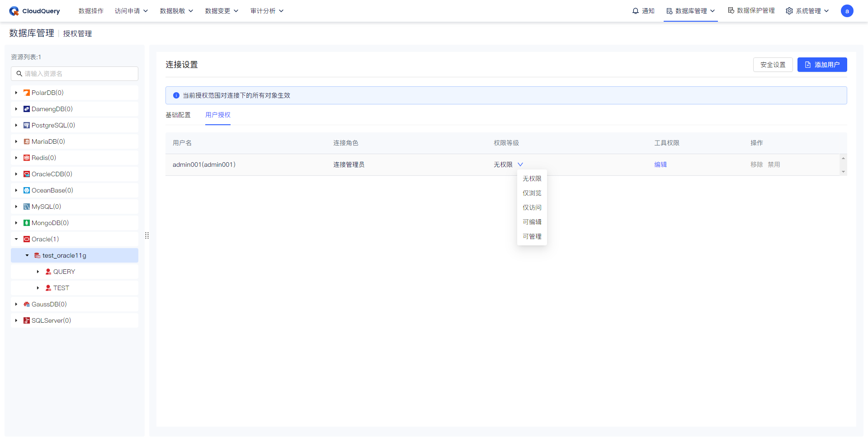The image size is (868, 442).
Task: Click the data protection management icon
Action: [x=731, y=10]
